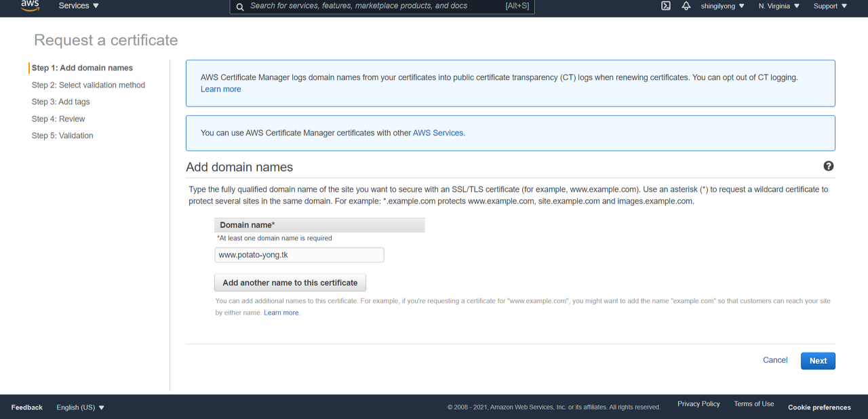Open English (US) language selector

coord(81,407)
